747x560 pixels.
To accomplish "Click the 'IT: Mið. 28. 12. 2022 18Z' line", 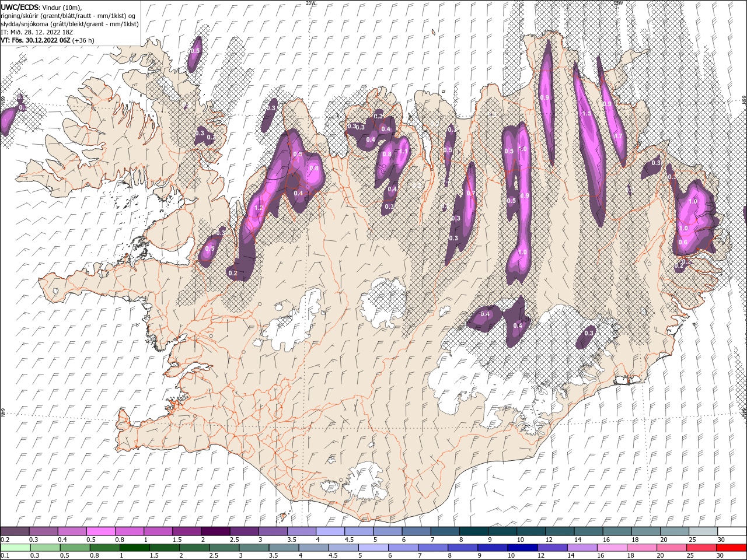I will [36, 32].
